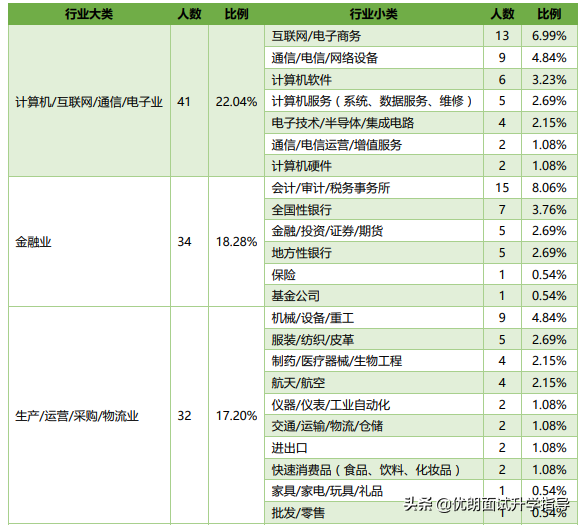Viewport: 583px width, 525px height.
Task: Select the 金融/投资/证券/期货 row
Action: 421,231
